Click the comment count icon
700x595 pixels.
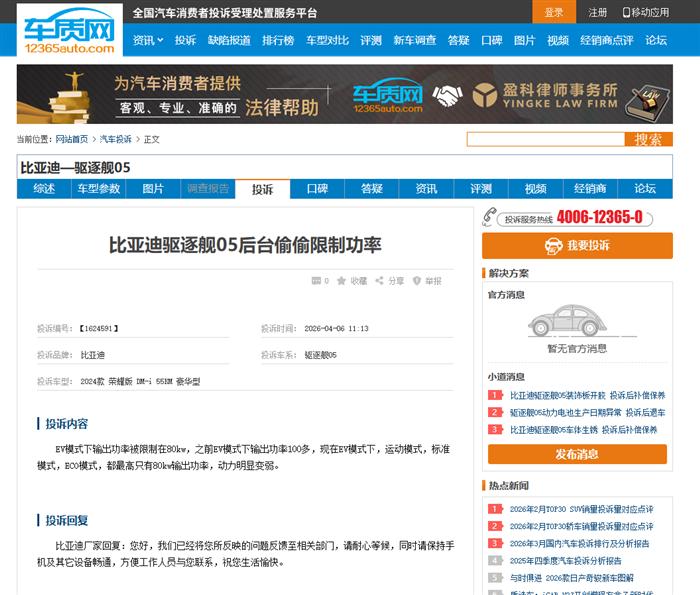(x=316, y=281)
